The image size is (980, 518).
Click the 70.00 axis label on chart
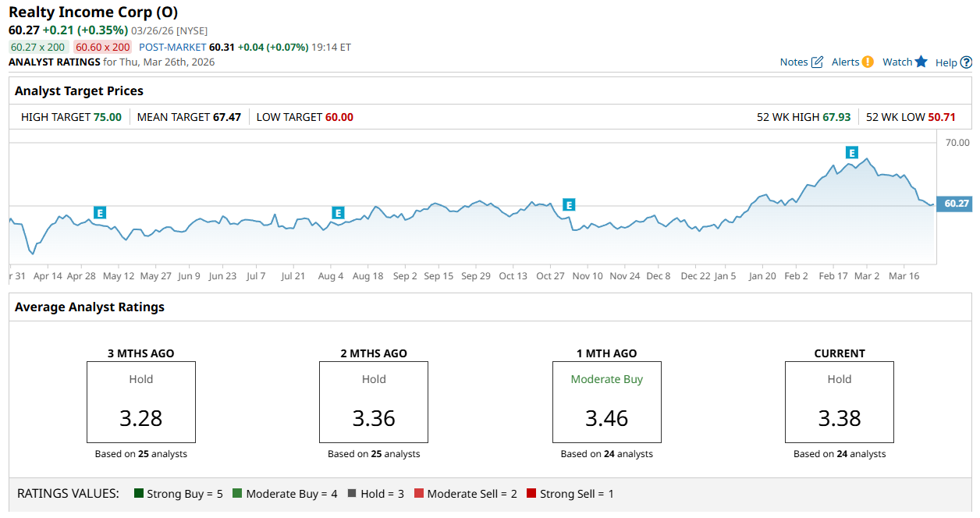click(957, 143)
